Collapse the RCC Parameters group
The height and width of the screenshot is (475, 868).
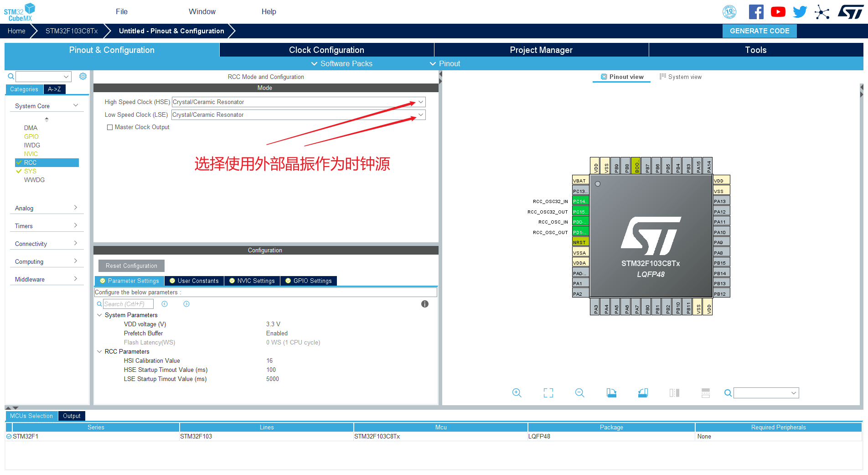[x=99, y=351]
